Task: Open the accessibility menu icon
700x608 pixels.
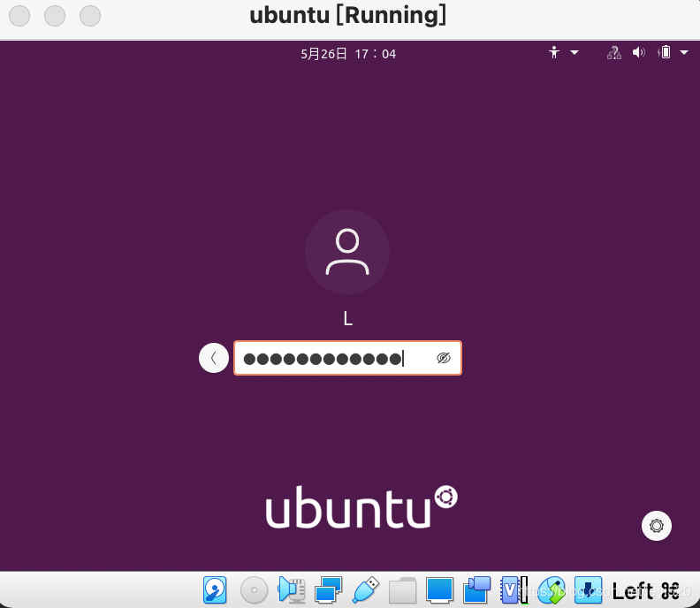Action: click(554, 52)
